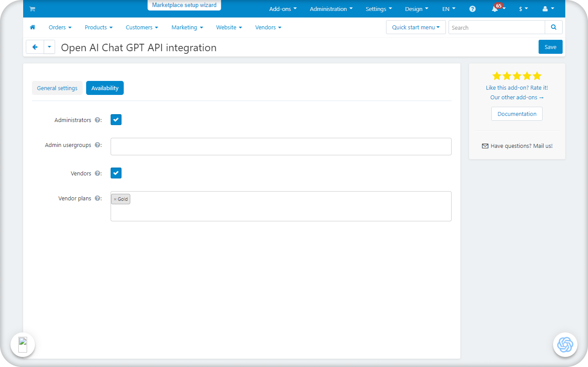Click Like this add-on? Rate it! link
This screenshot has height=367, width=588.
pyautogui.click(x=517, y=87)
